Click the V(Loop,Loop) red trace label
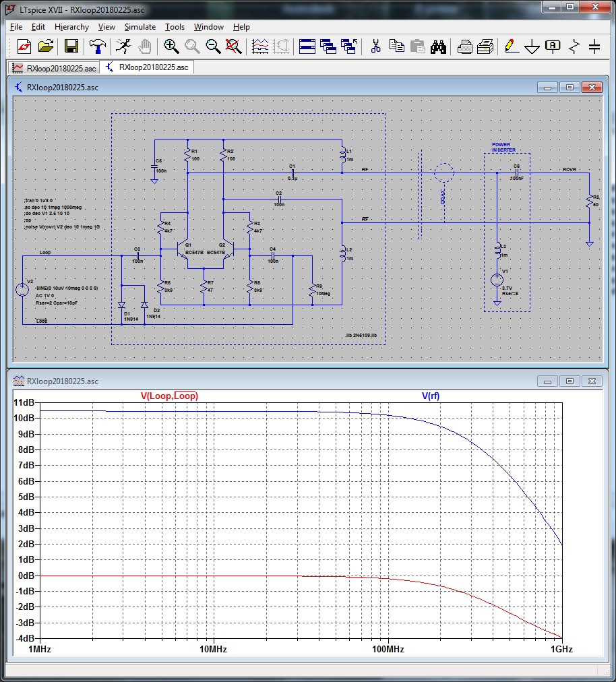 click(169, 396)
